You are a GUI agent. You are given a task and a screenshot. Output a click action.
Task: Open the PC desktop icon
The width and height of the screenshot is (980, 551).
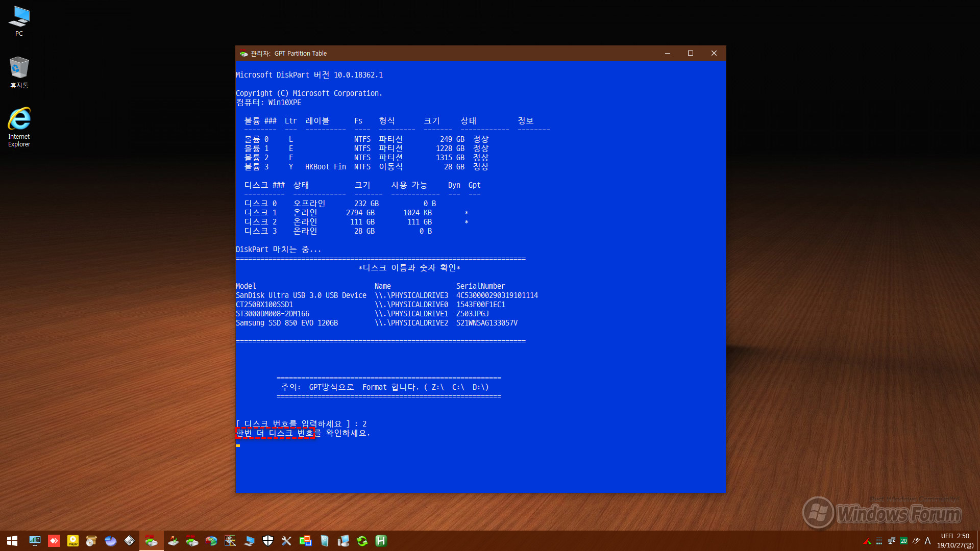tap(19, 21)
